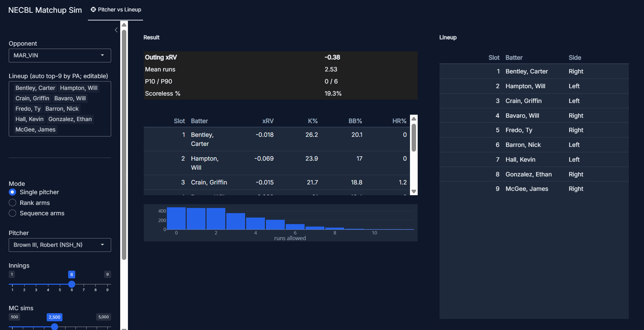
Task: Click results table scrollbar up arrow
Action: [x=414, y=119]
